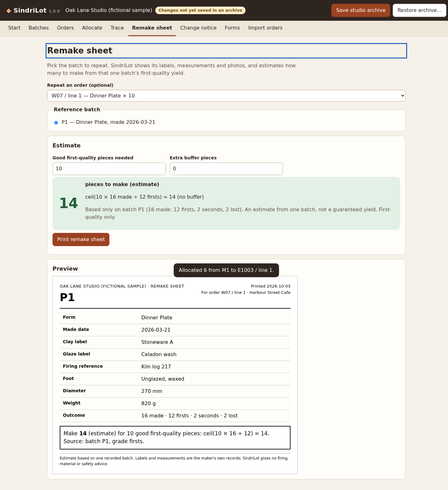This screenshot has width=448, height=490.
Task: Click the 'Allocated 6 from M1' toast message
Action: point(226,270)
